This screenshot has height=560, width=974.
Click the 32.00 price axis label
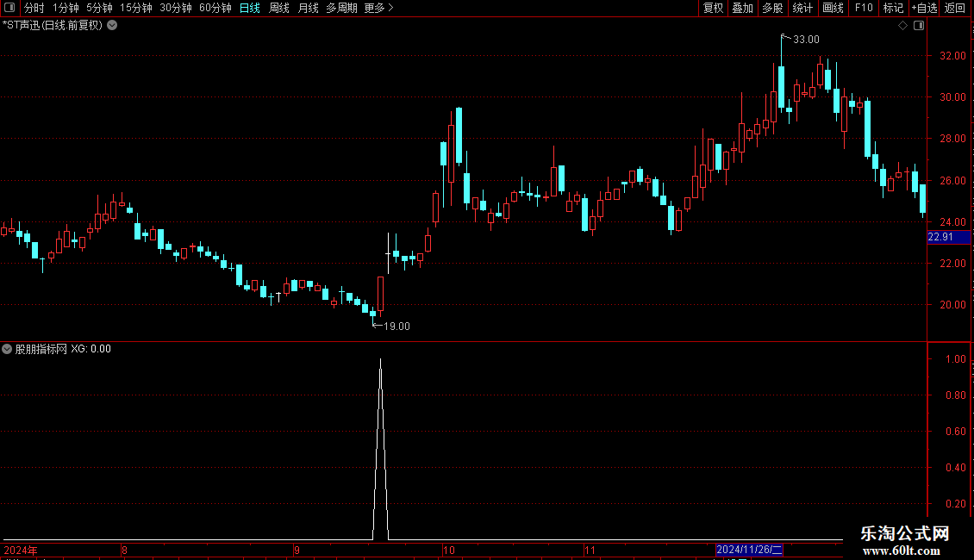952,56
